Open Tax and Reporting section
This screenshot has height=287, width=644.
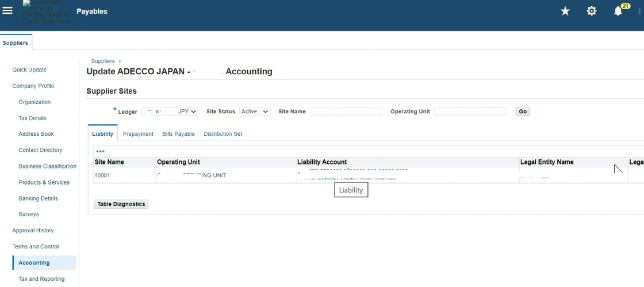41,279
